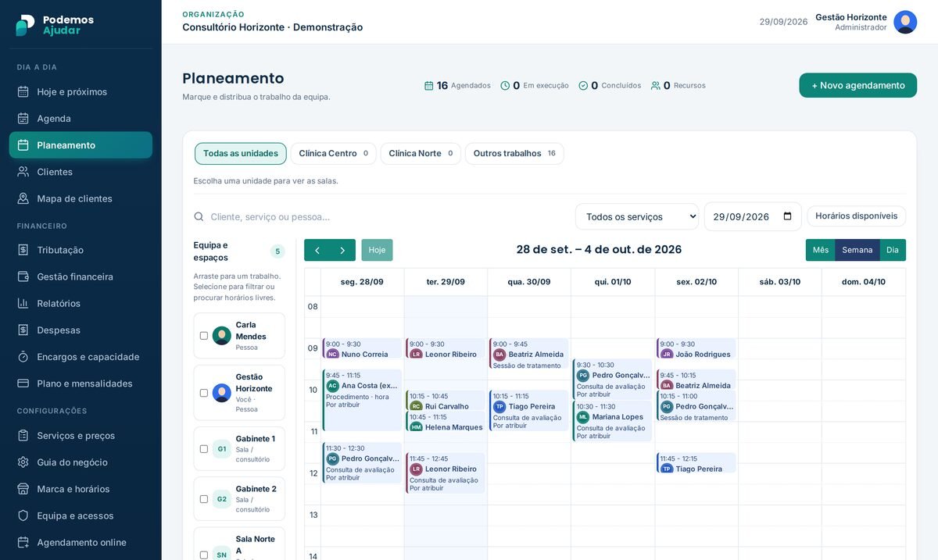Tick the Sala Norte A checkbox
The width and height of the screenshot is (938, 560).
click(x=204, y=555)
